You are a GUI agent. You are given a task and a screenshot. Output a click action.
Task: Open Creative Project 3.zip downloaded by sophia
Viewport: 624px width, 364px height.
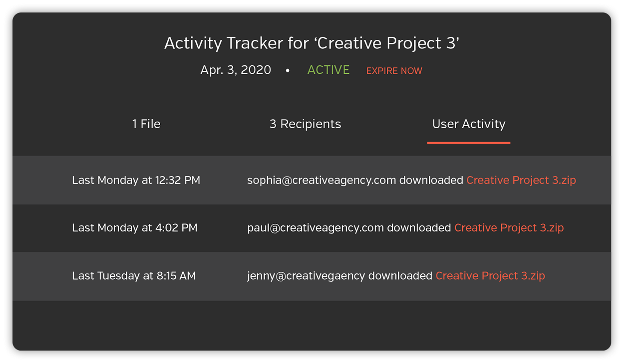(521, 180)
